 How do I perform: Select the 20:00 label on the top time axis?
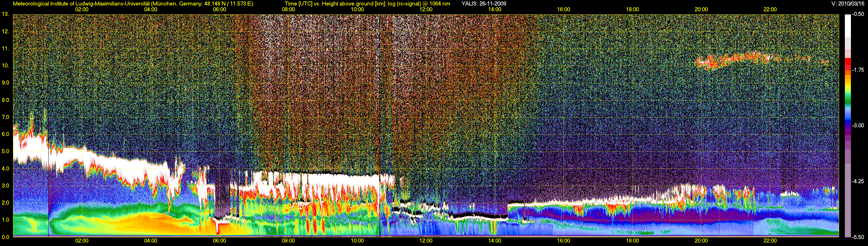tap(701, 10)
